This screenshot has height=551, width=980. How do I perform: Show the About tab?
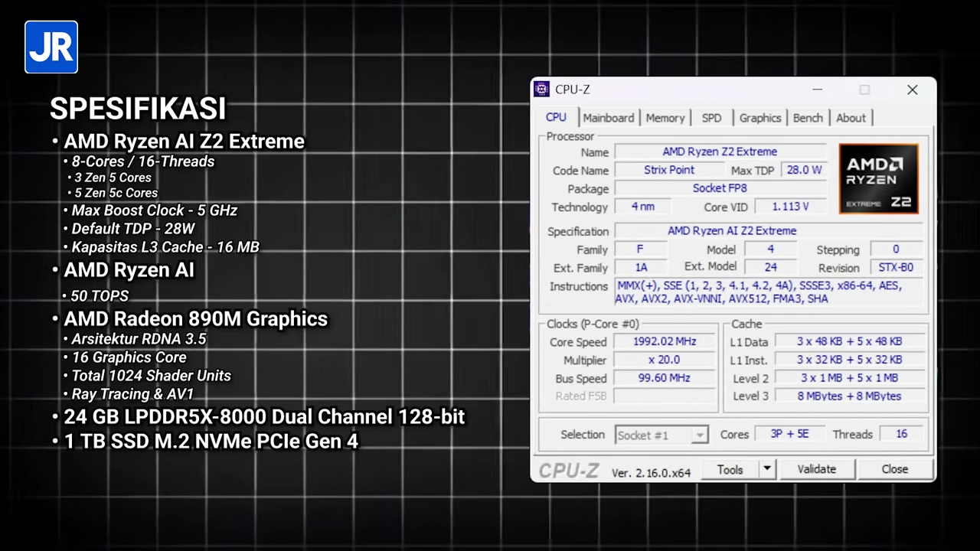[x=851, y=118]
